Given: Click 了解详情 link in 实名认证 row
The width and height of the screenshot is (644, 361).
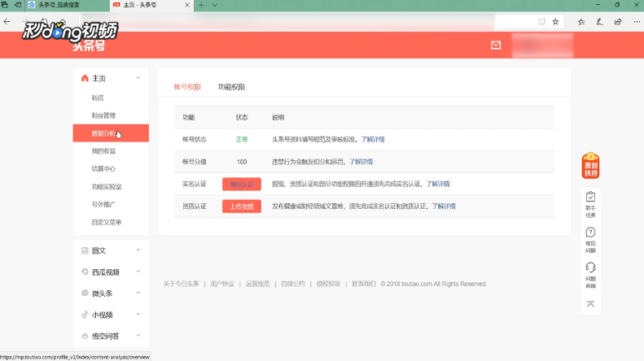Looking at the screenshot, I should [438, 184].
